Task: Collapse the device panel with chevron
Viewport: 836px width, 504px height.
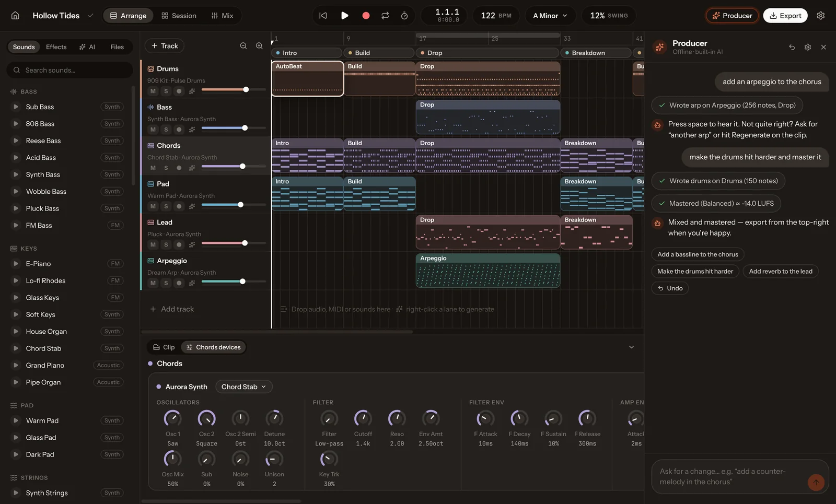Action: click(631, 347)
